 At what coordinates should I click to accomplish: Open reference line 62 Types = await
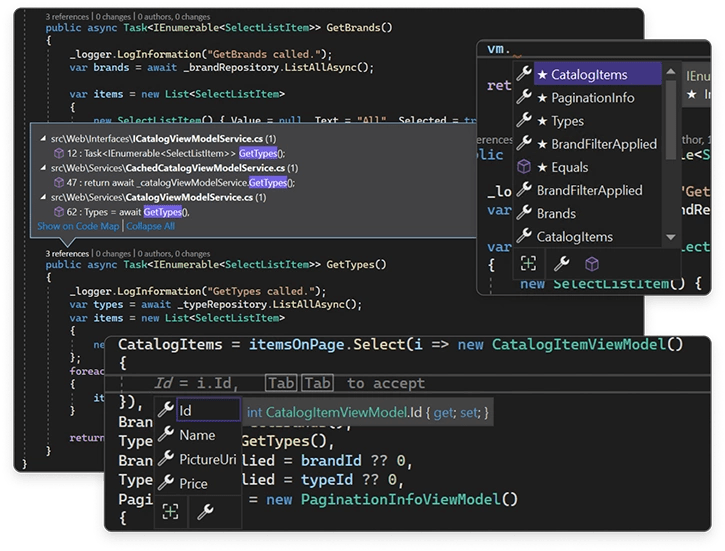point(128,212)
